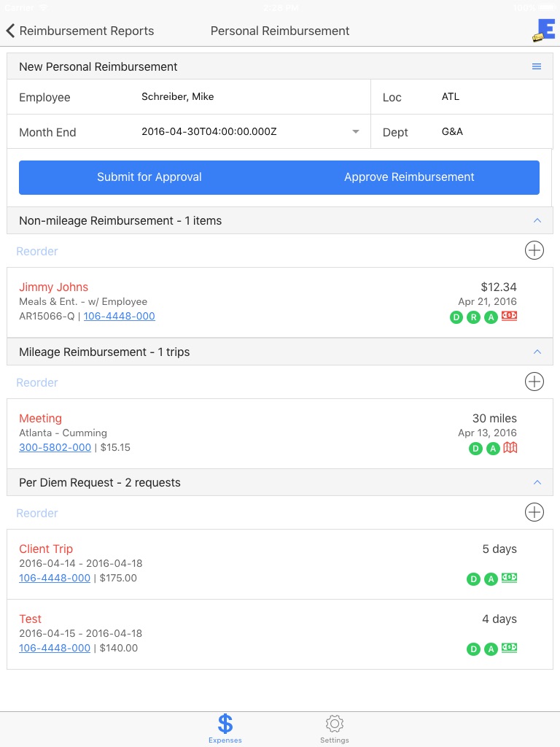Tap the red map icon on Meeting trip
The image size is (560, 747).
[x=510, y=448]
